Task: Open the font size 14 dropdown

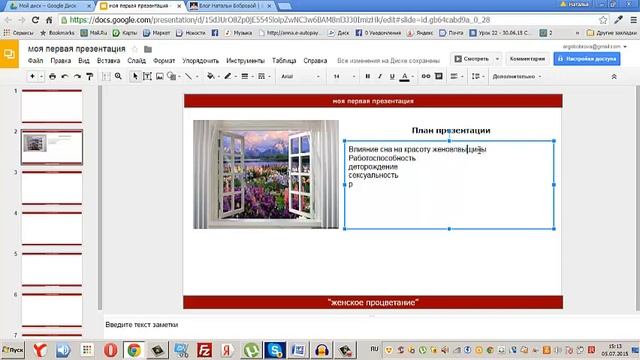Action: (344, 76)
